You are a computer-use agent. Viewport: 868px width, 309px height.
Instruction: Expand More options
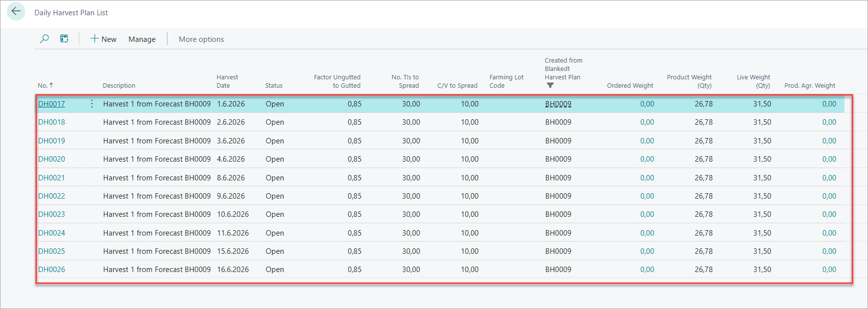(x=201, y=39)
